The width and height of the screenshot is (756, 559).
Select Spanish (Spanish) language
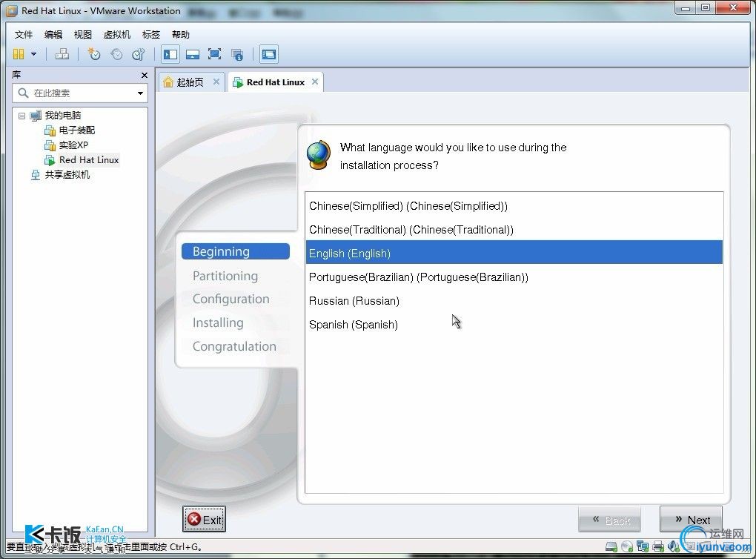tap(514, 324)
